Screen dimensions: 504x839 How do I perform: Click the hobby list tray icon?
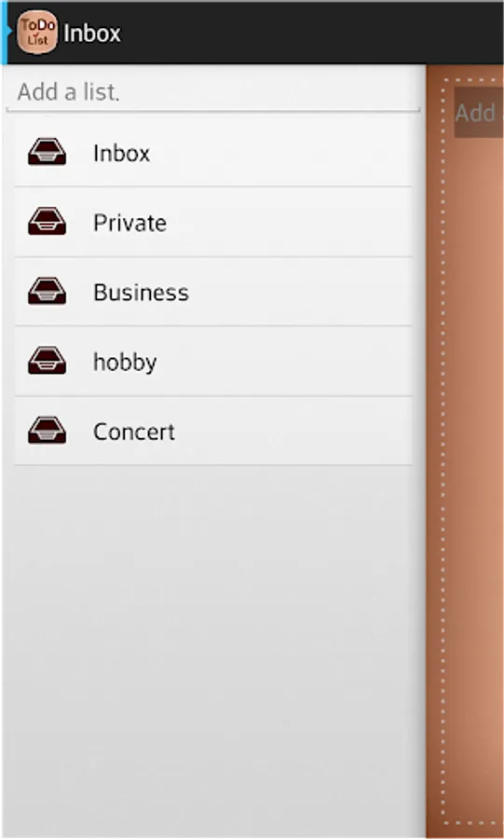click(x=47, y=361)
